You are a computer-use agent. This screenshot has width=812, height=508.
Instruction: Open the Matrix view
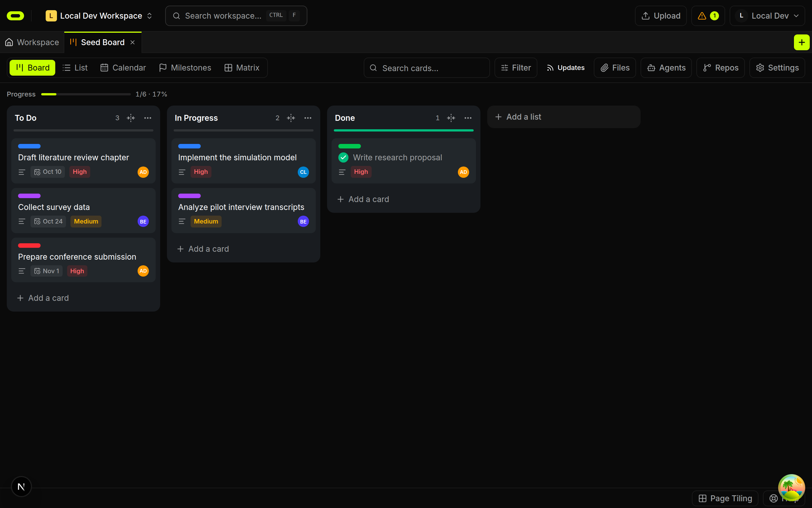[x=242, y=68]
